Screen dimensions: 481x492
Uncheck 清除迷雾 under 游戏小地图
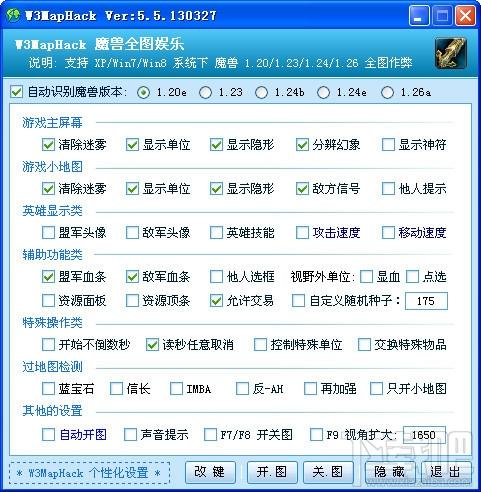[x=48, y=189]
